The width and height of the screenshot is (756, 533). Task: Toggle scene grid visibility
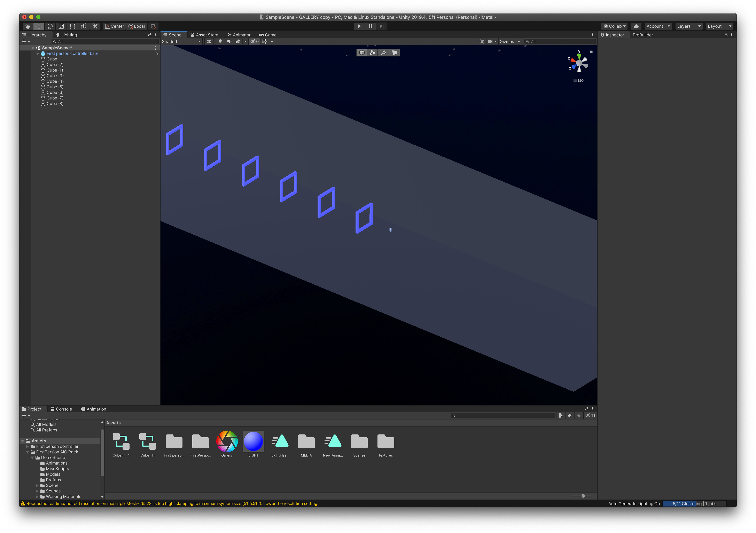tap(264, 42)
